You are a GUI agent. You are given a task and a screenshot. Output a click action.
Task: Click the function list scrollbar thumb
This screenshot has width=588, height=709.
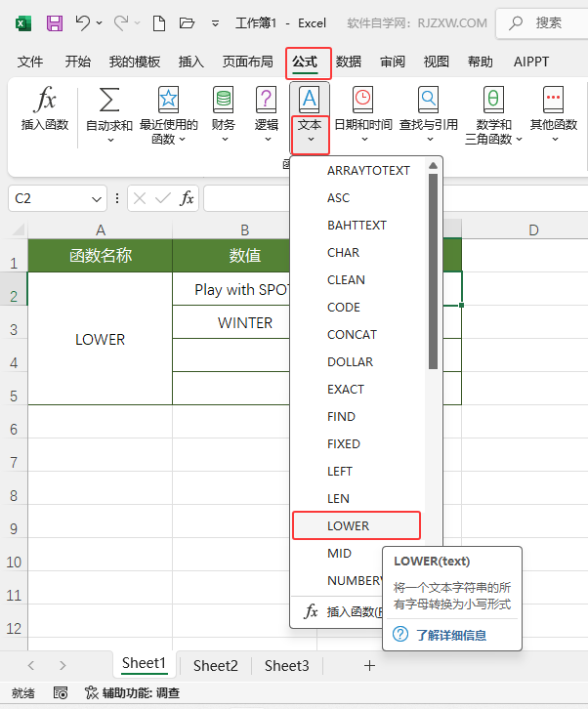pyautogui.click(x=433, y=271)
